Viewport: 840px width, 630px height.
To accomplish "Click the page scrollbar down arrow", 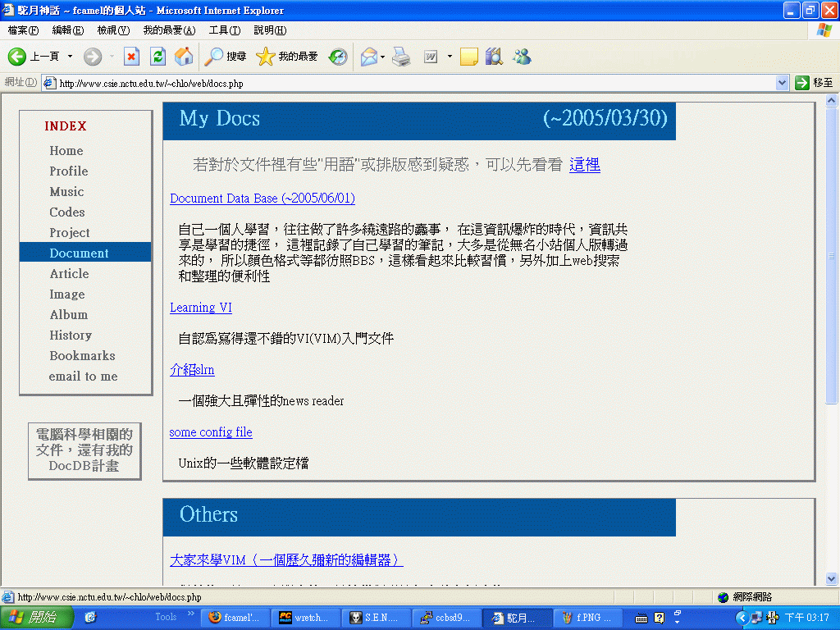I will tap(831, 578).
